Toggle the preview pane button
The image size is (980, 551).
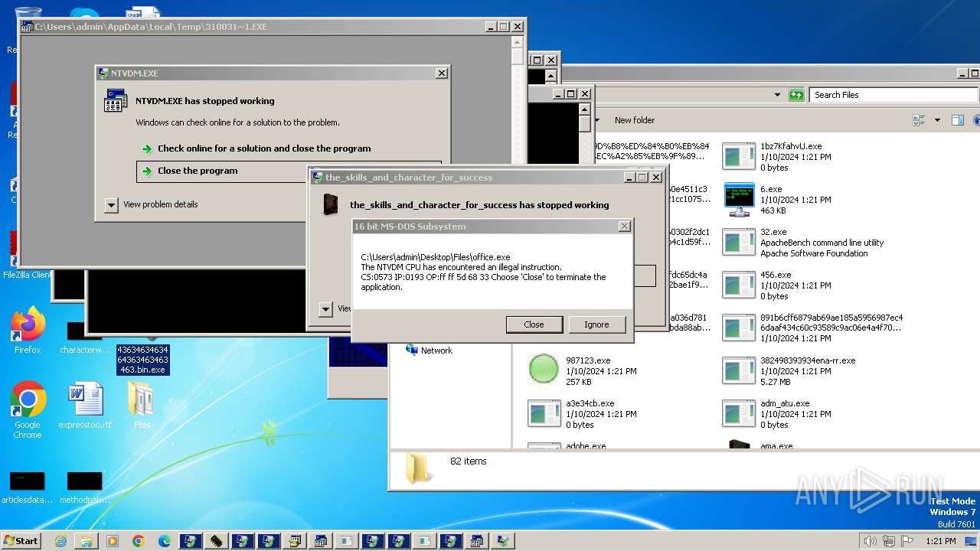pyautogui.click(x=957, y=120)
